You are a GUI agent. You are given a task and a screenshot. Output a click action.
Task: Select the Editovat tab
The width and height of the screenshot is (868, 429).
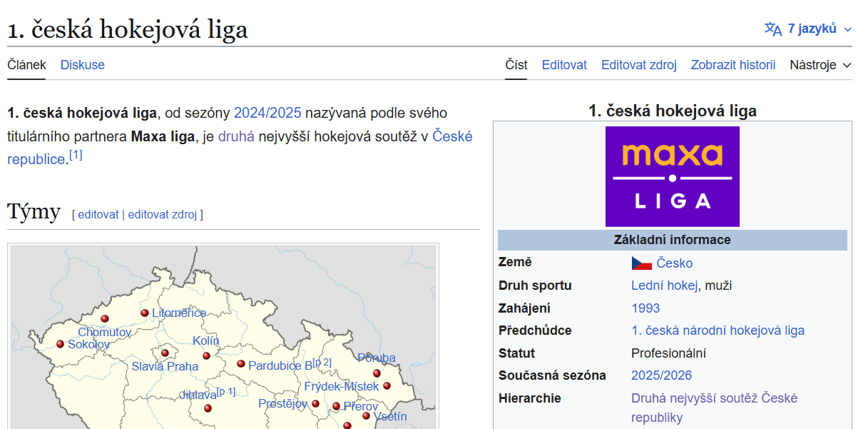pos(564,65)
